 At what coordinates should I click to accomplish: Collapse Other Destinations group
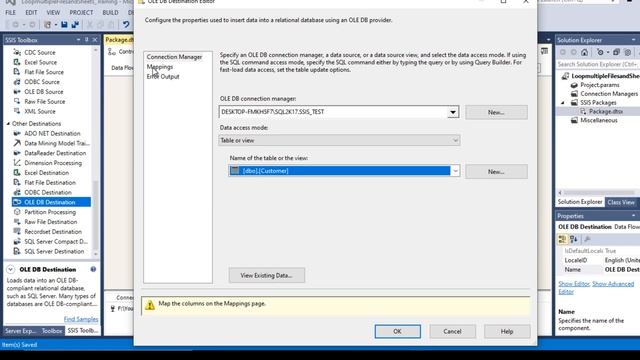coord(8,124)
